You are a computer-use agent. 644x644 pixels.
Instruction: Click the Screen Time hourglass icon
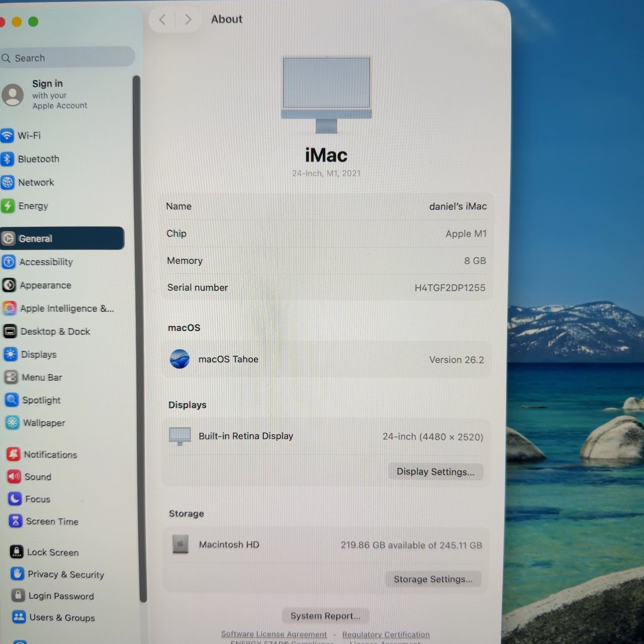pos(15,521)
